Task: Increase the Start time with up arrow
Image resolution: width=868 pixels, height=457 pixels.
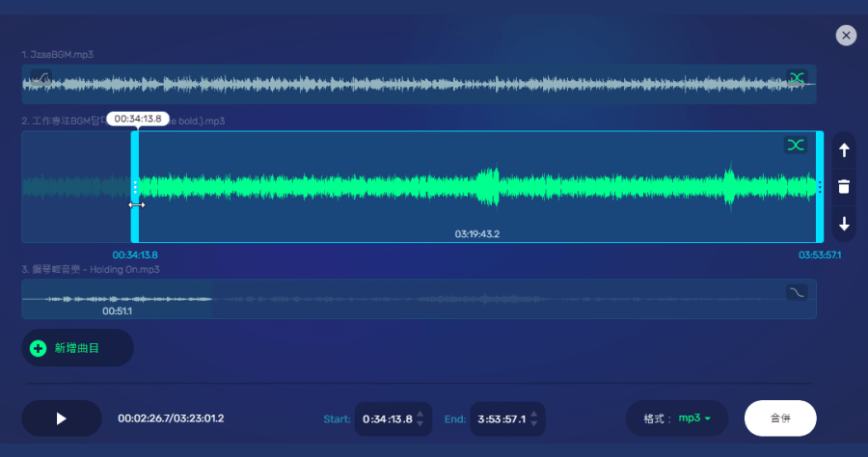Action: [x=420, y=413]
